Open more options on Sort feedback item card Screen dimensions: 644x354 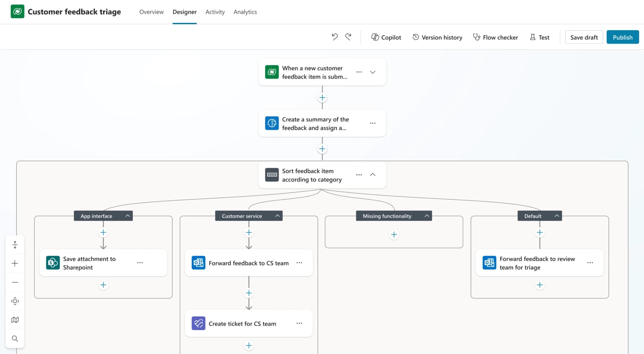click(x=359, y=175)
